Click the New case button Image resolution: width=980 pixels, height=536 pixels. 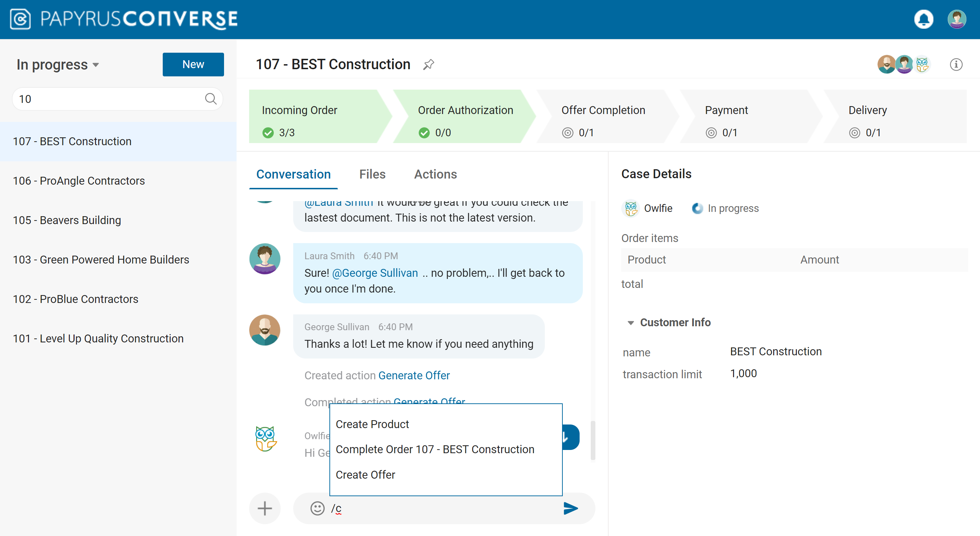[193, 64]
